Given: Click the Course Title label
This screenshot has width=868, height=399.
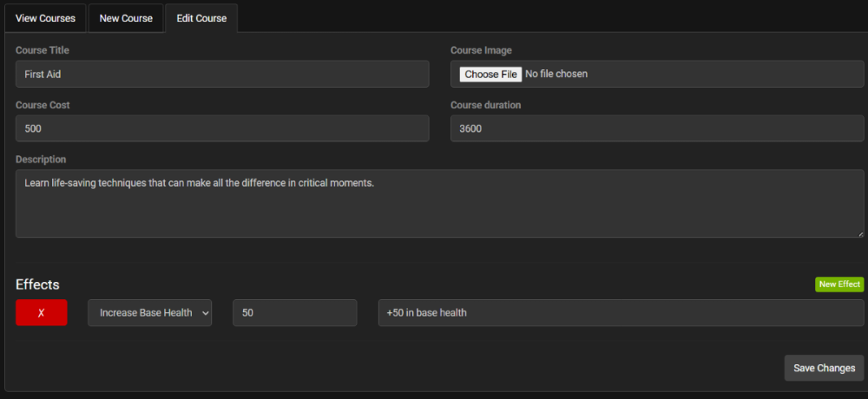Looking at the screenshot, I should (43, 50).
